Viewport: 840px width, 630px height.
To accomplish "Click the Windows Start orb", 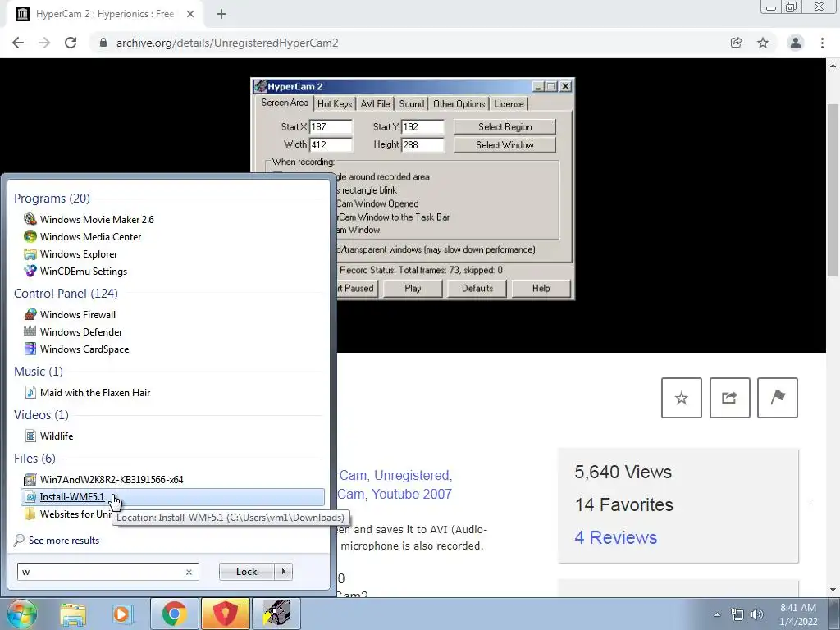I will pos(22,614).
